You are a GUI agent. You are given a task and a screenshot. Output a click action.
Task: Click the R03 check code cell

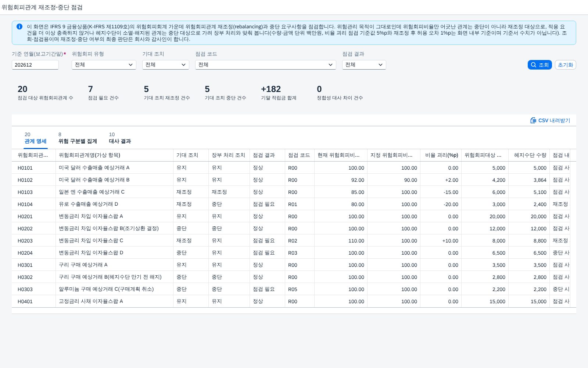click(293, 253)
